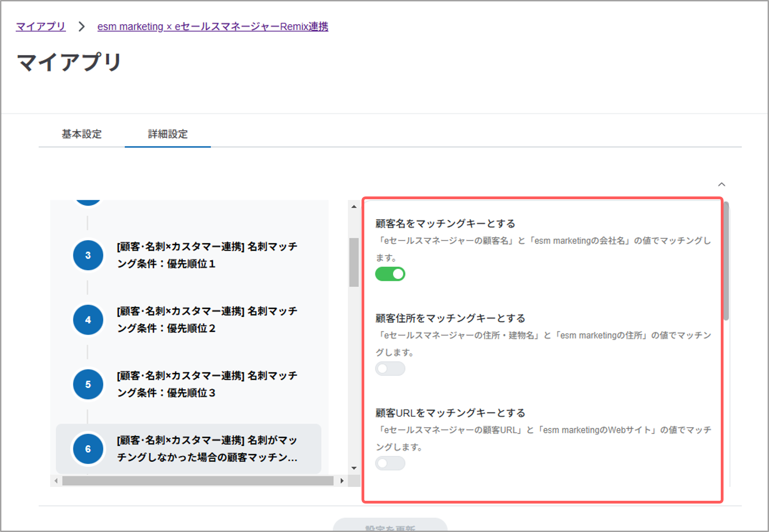769x532 pixels.
Task: Collapse the section with the up chevron
Action: point(721,185)
